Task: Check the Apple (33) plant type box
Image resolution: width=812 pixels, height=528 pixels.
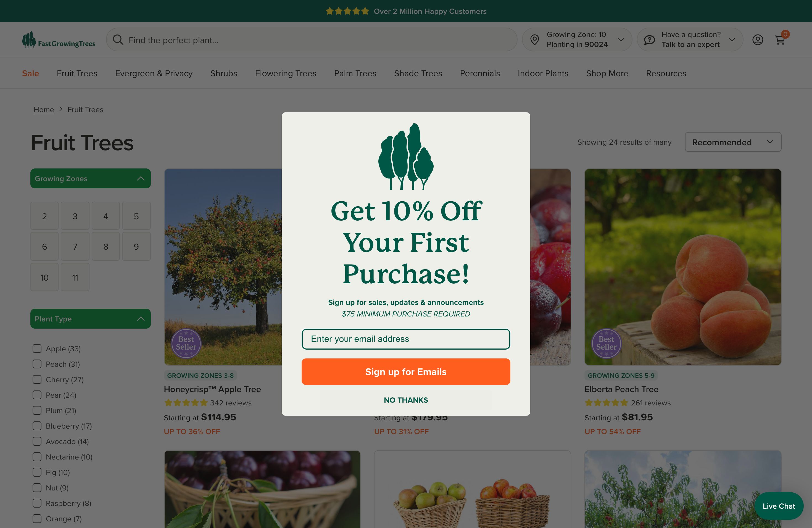Action: (37, 348)
